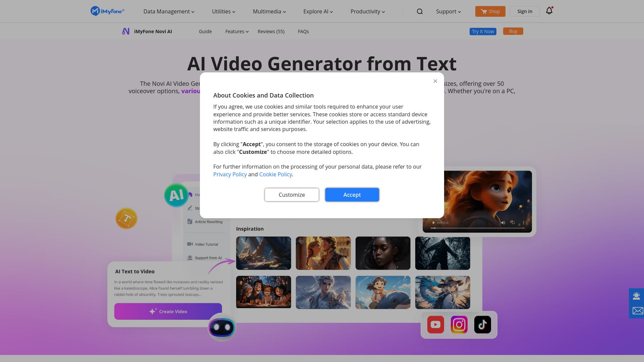The image size is (644, 362).
Task: Open the Privacy Policy link
Action: pyautogui.click(x=230, y=174)
